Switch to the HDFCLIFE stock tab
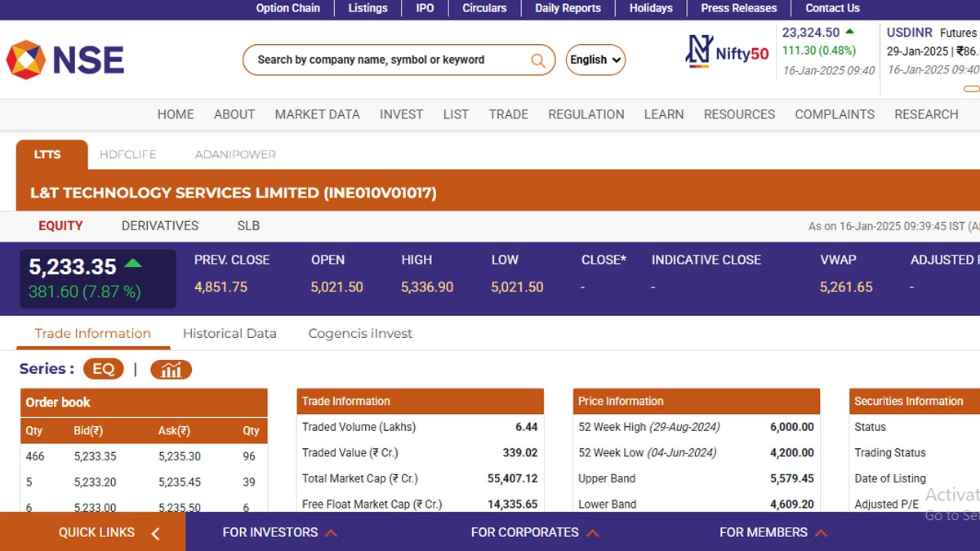Screen dimensions: 980x551 (127, 154)
